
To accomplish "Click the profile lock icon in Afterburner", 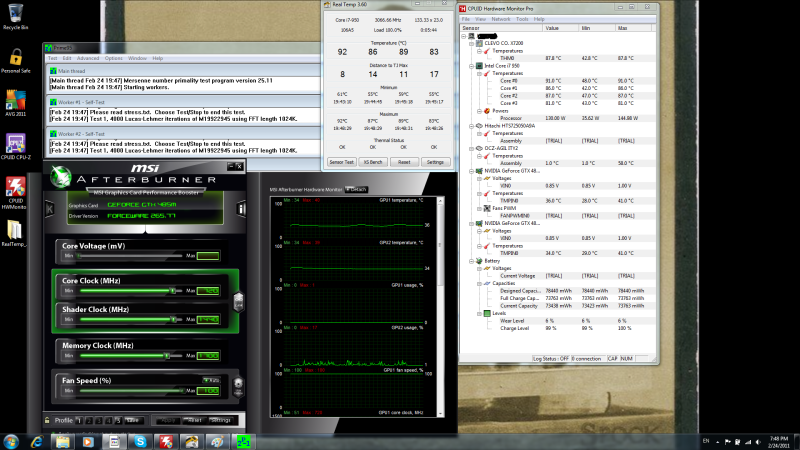I will [47, 420].
